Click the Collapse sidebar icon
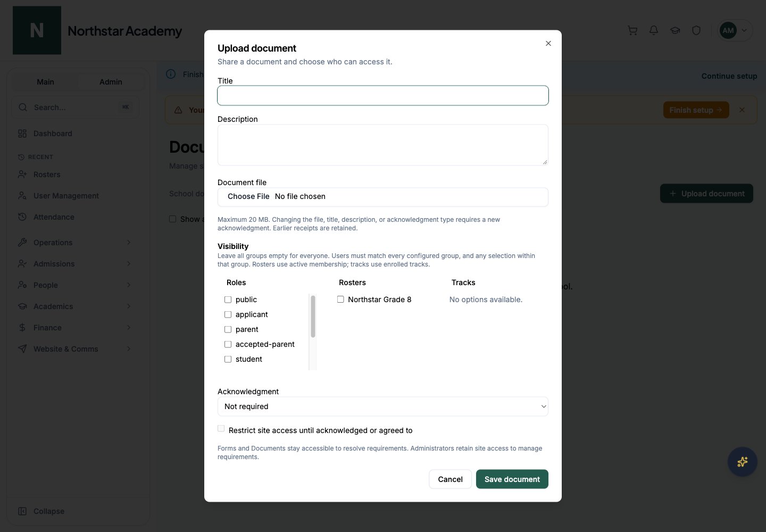The height and width of the screenshot is (532, 766). click(22, 511)
